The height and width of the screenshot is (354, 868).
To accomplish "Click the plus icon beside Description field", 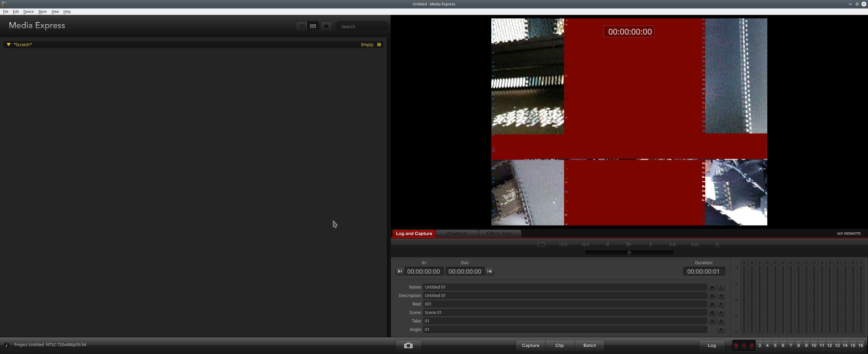I will (721, 295).
